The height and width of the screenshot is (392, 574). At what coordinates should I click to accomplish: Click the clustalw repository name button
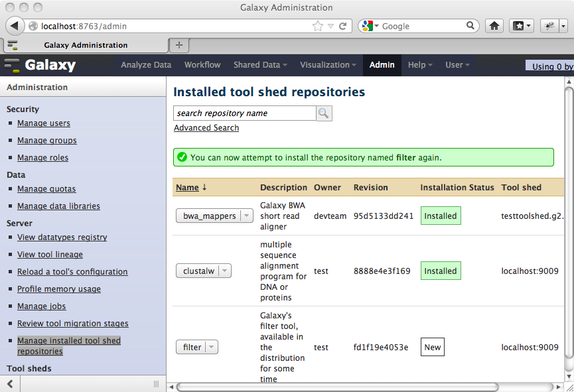(198, 271)
